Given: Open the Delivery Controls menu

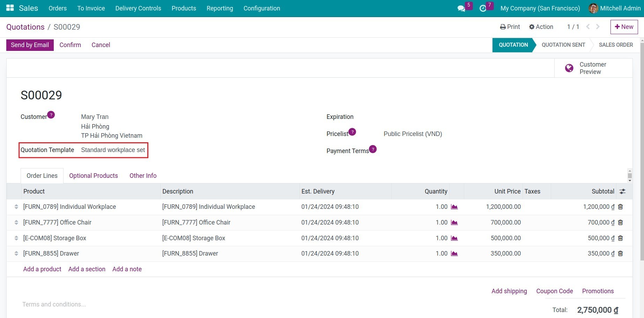Looking at the screenshot, I should tap(138, 8).
